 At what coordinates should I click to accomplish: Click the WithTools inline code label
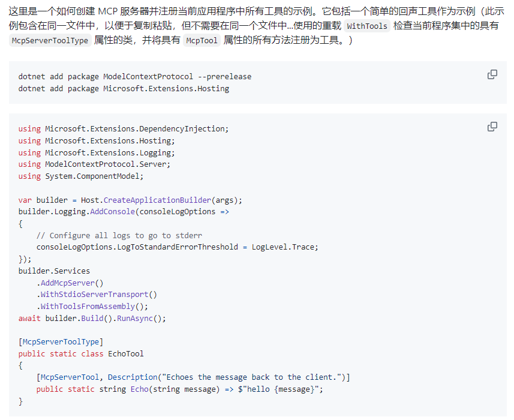tap(368, 26)
